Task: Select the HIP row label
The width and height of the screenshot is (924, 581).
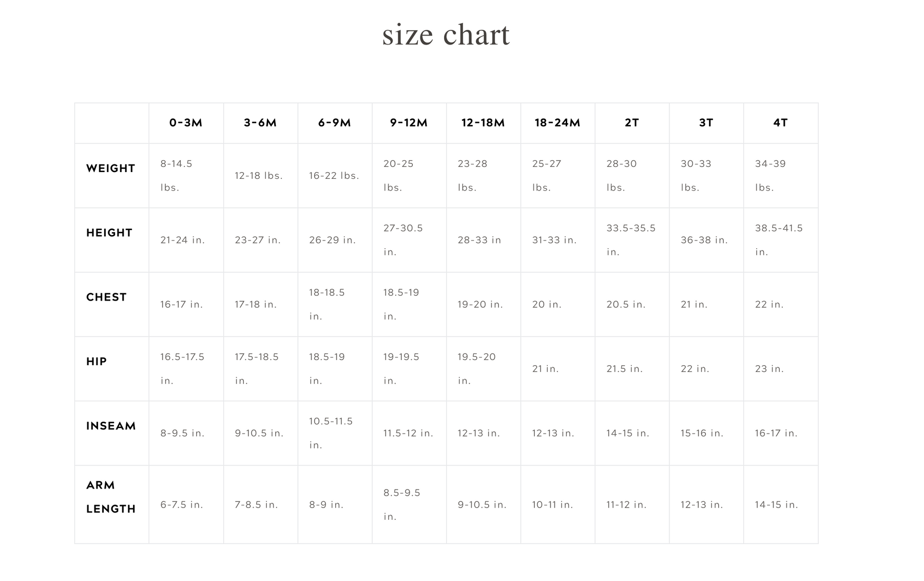Action: point(97,362)
